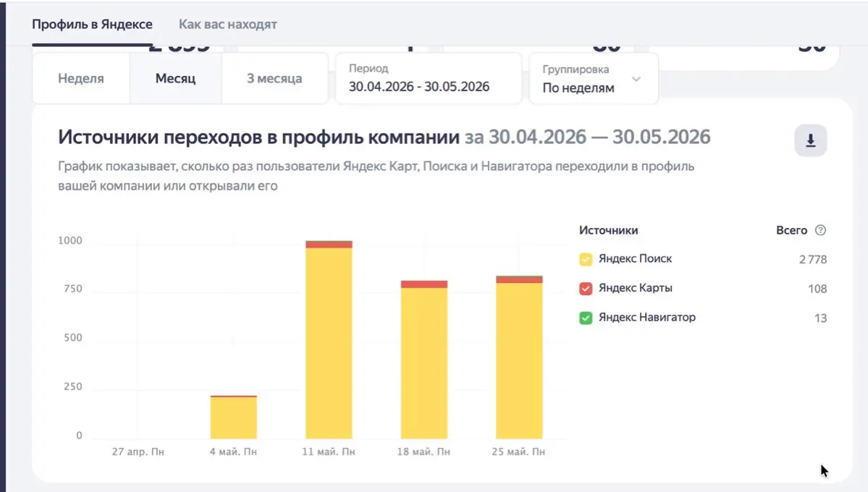Click the 4 май bar in the chart
This screenshot has height=492, width=868.
(x=234, y=417)
